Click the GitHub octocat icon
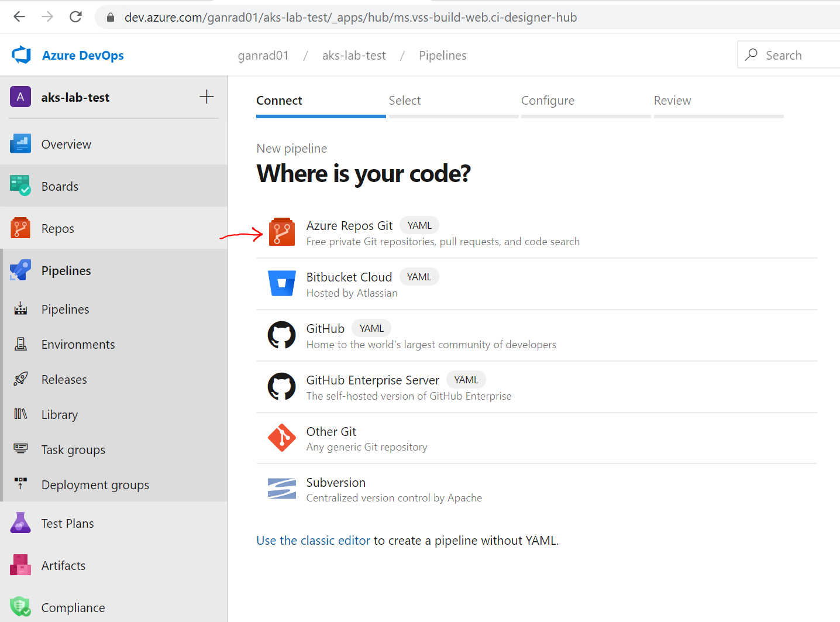840x622 pixels. pyautogui.click(x=282, y=335)
